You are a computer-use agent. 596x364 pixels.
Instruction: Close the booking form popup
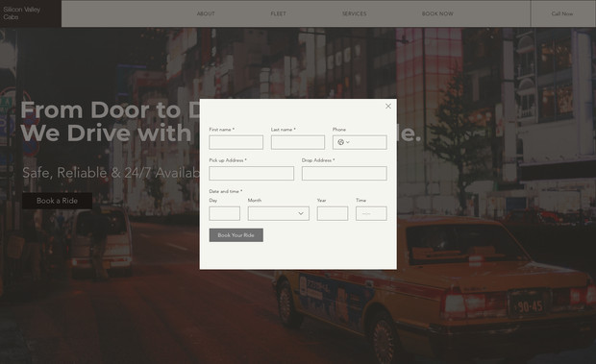coord(388,107)
